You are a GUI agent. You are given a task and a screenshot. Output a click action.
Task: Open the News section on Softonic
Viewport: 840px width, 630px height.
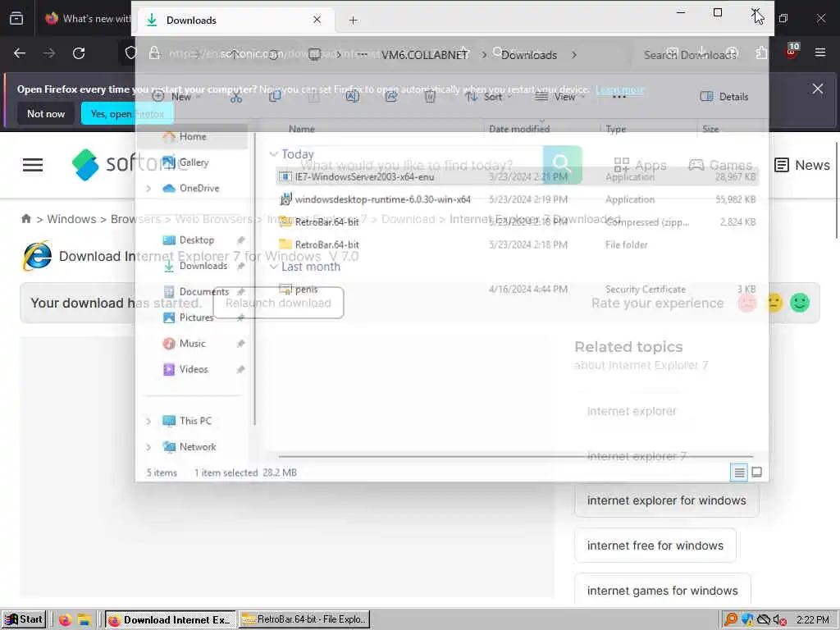coord(802,164)
